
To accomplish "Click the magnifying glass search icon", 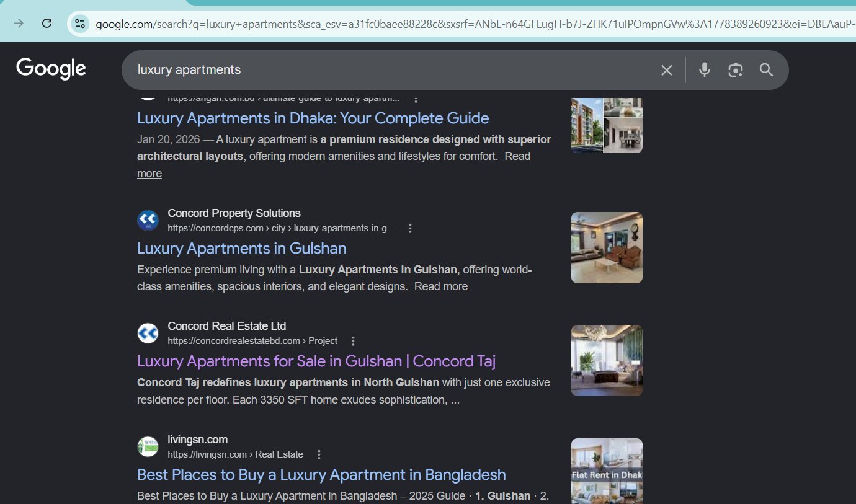I will point(767,70).
